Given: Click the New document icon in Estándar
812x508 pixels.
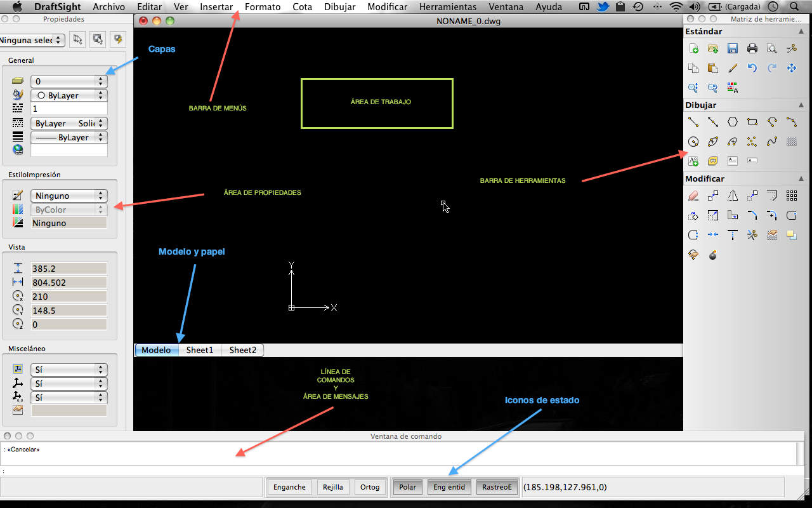Looking at the screenshot, I should (x=693, y=48).
